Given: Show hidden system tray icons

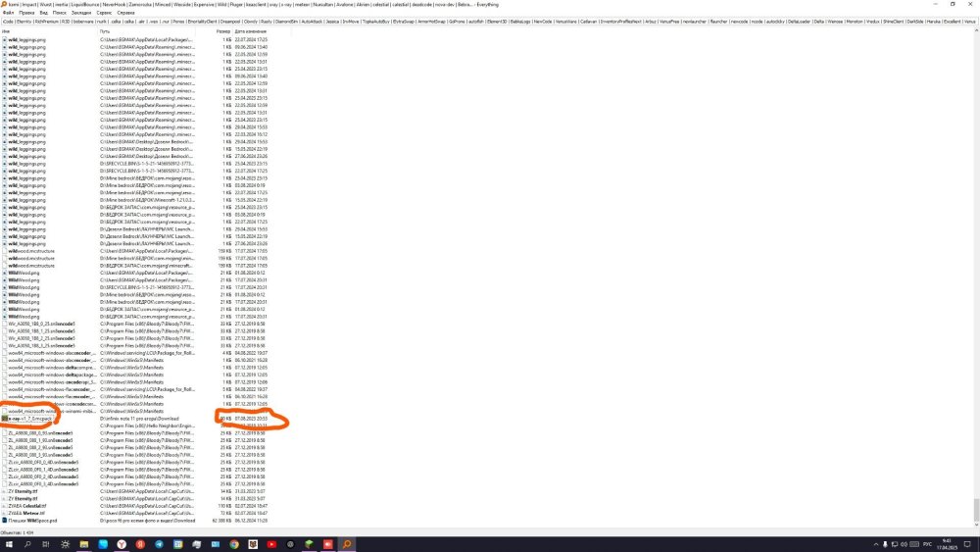Looking at the screenshot, I should click(875, 544).
